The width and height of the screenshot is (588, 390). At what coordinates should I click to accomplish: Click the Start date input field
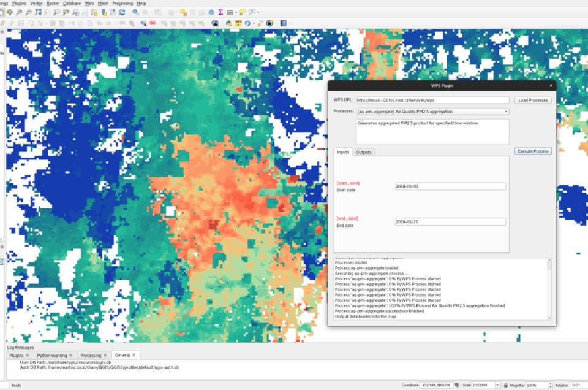(450, 186)
